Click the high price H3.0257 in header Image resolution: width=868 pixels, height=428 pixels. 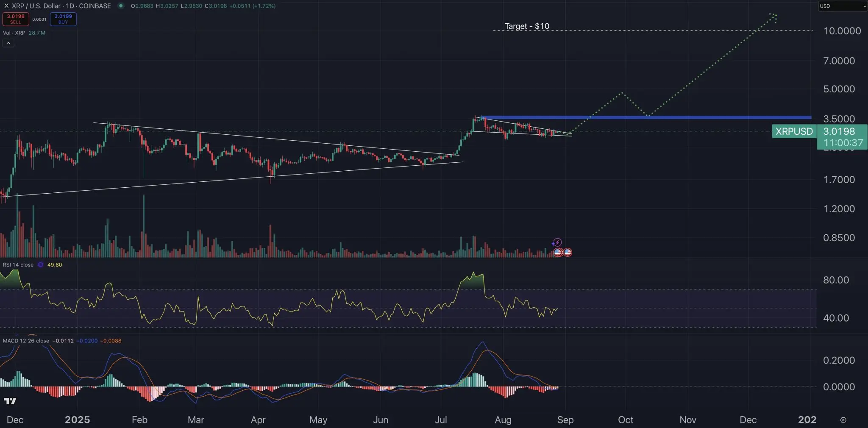point(167,6)
